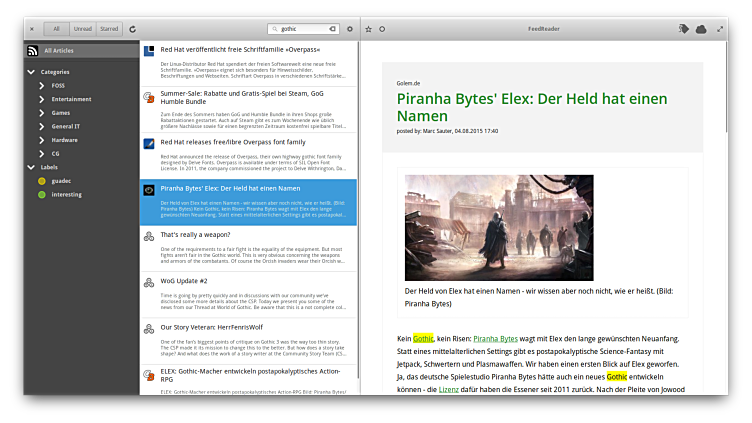The height and width of the screenshot is (423, 752).
Task: Select the Hardware category name
Action: pos(65,140)
